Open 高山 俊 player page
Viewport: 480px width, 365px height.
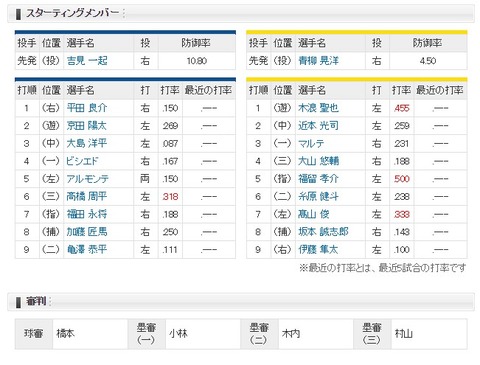313,214
